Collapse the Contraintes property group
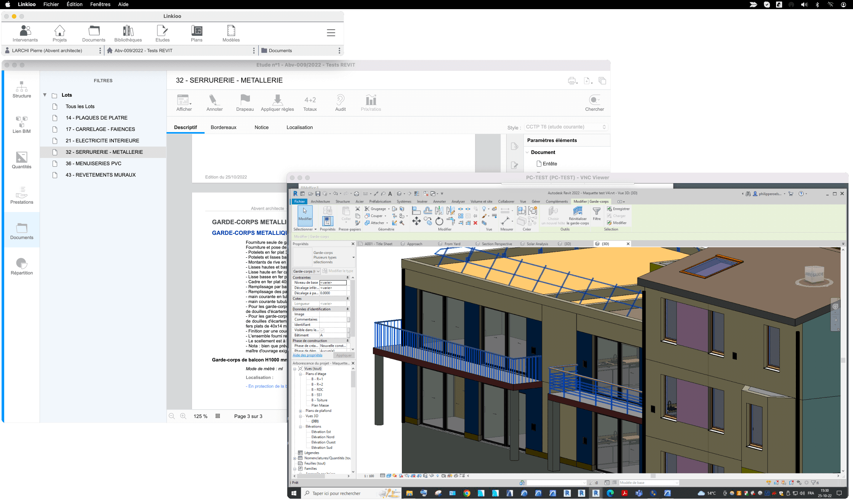The width and height of the screenshot is (853, 504). tap(347, 278)
